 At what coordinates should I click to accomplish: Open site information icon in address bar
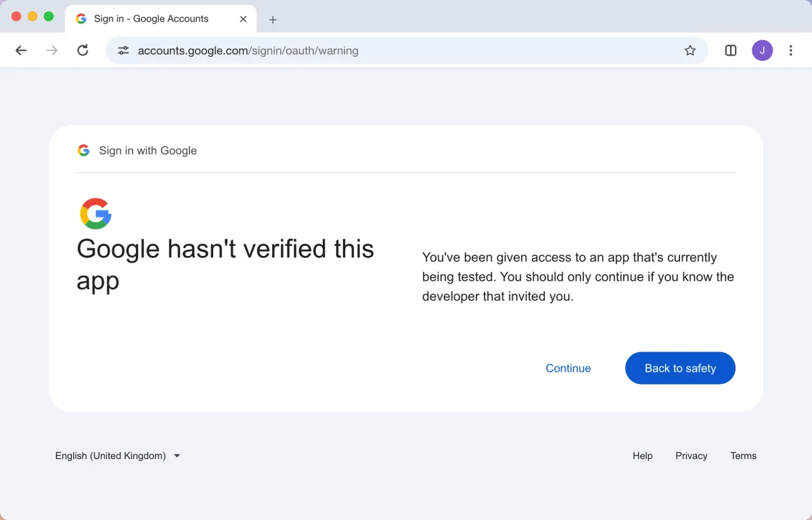[x=123, y=50]
